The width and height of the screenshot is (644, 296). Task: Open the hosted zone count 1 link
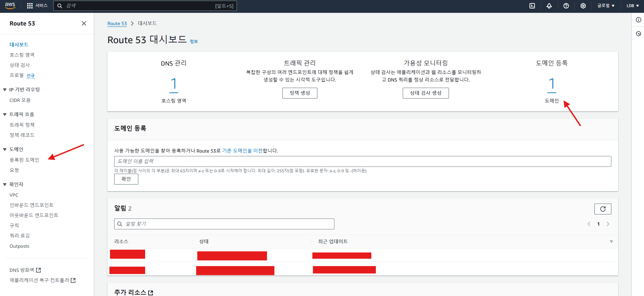point(174,84)
